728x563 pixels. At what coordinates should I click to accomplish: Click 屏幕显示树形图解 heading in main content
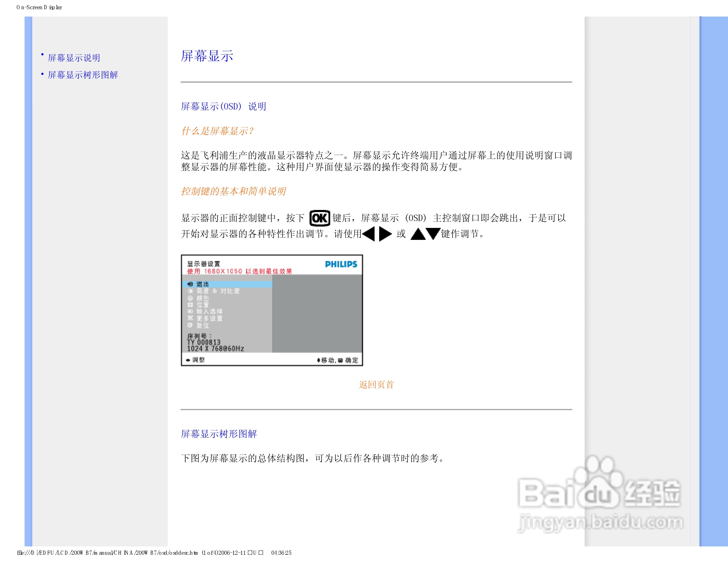(219, 434)
